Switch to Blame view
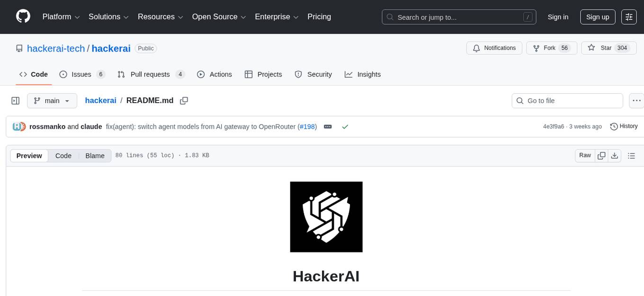Image resolution: width=644 pixels, height=296 pixels. [x=95, y=156]
